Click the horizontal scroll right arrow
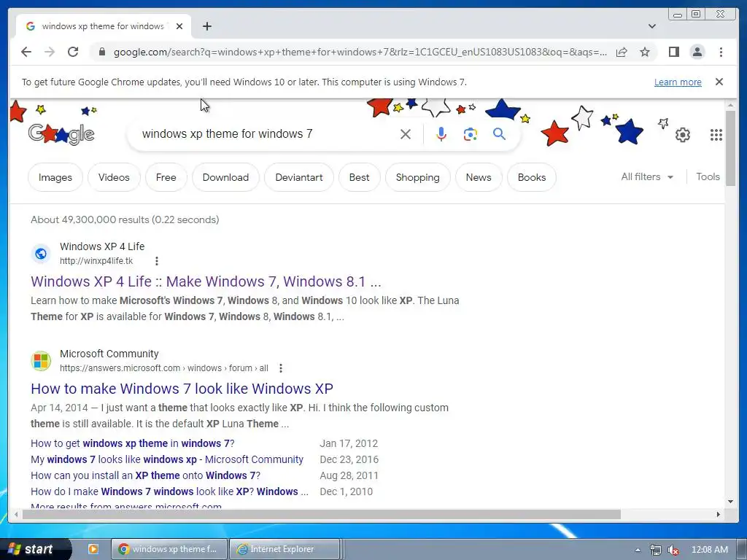Screen dimensions: 747x560 719,514
